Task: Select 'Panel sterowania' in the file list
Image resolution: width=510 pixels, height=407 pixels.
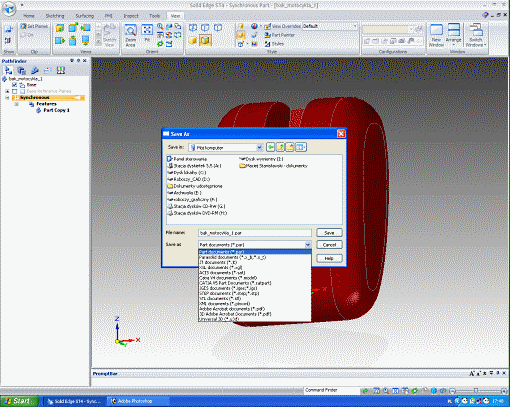Action: (x=187, y=159)
